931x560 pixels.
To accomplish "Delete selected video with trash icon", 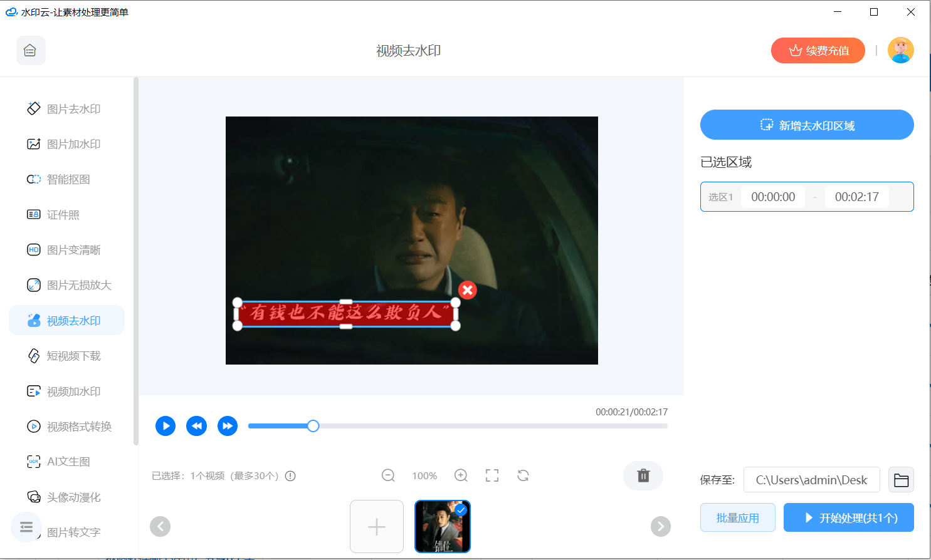I will point(643,475).
